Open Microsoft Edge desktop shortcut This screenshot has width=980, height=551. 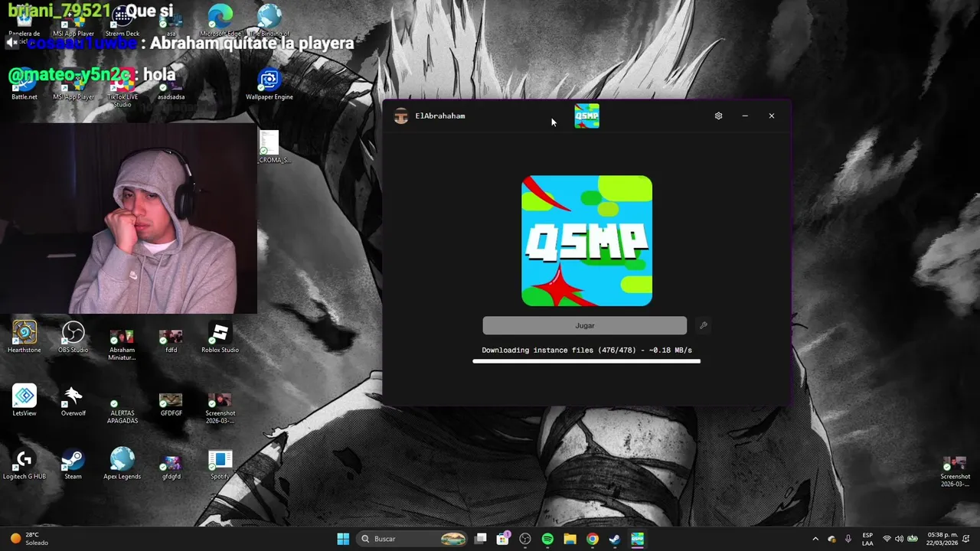220,21
